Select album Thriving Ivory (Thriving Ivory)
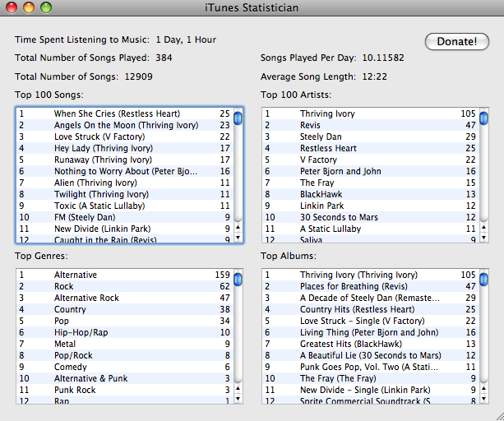The height and width of the screenshot is (421, 504). [x=371, y=275]
